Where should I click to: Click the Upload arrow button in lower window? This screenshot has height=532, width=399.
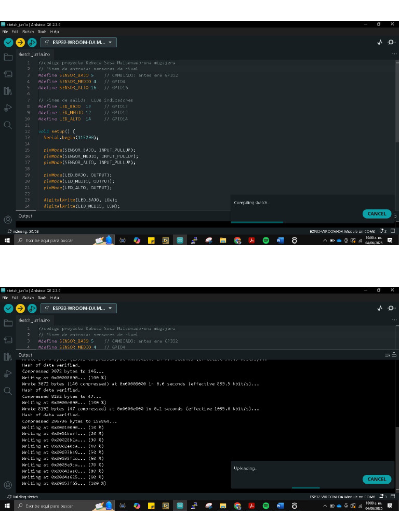[20, 309]
